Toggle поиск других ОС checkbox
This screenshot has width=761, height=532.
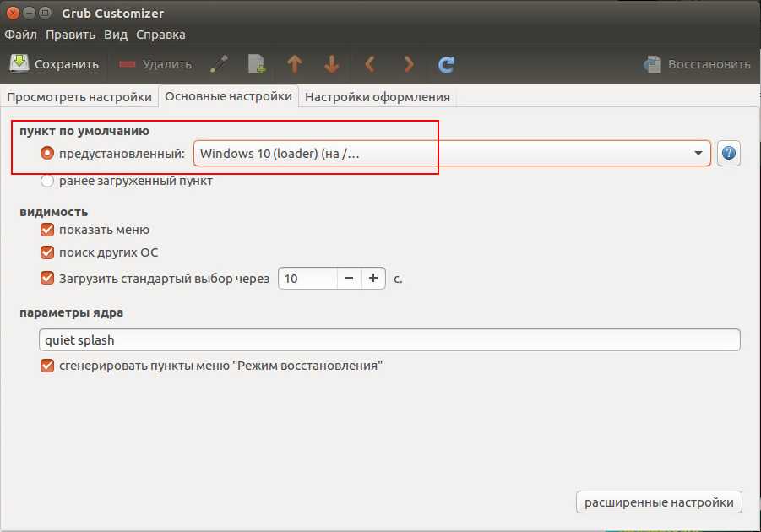click(47, 252)
